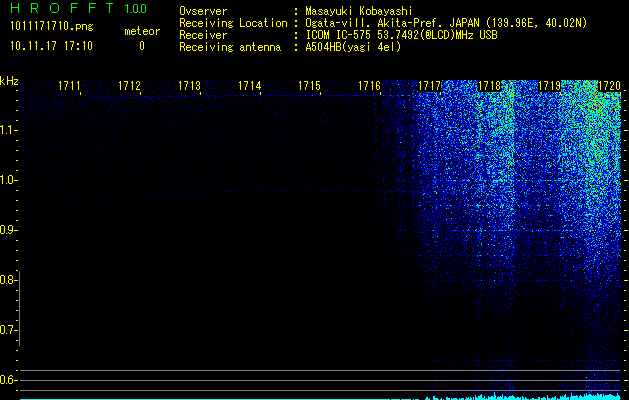
Task: Click the Receiving antenna label
Action: click(230, 47)
